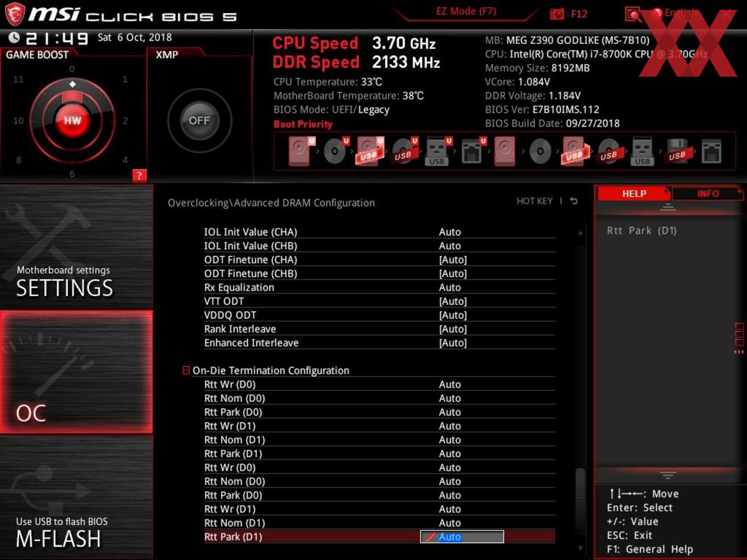Screen dimensions: 747x560
Task: Select the legacy USB key boot icon
Action: coord(643,151)
